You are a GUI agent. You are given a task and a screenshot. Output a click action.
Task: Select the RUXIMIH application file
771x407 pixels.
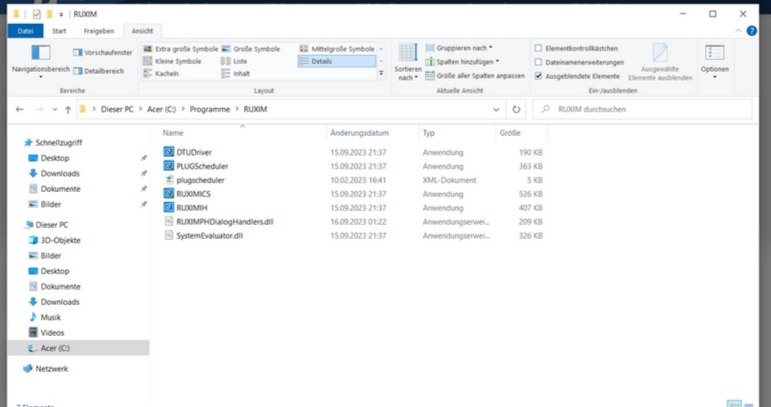[192, 207]
